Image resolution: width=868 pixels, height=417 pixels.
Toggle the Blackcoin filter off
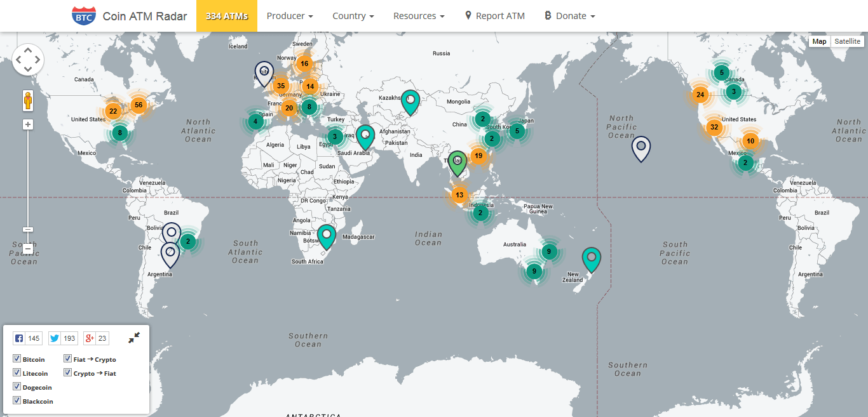click(x=17, y=400)
